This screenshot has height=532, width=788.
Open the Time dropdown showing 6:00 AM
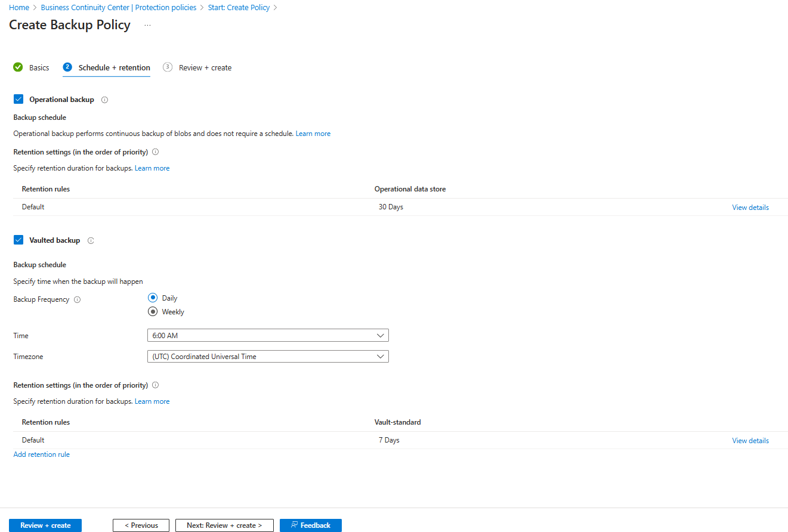[268, 336]
